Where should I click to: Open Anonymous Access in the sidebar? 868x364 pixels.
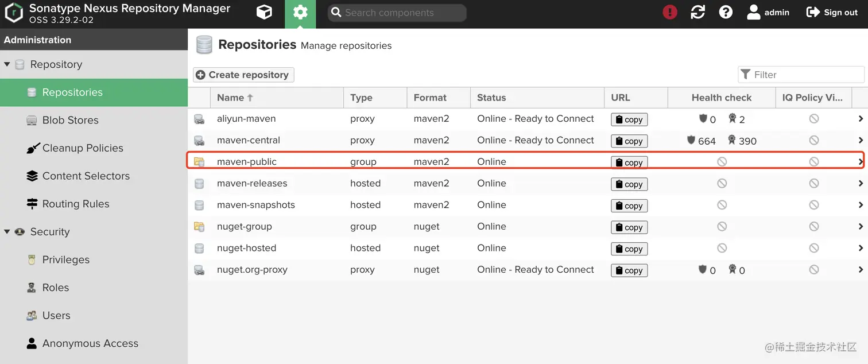coord(94,343)
